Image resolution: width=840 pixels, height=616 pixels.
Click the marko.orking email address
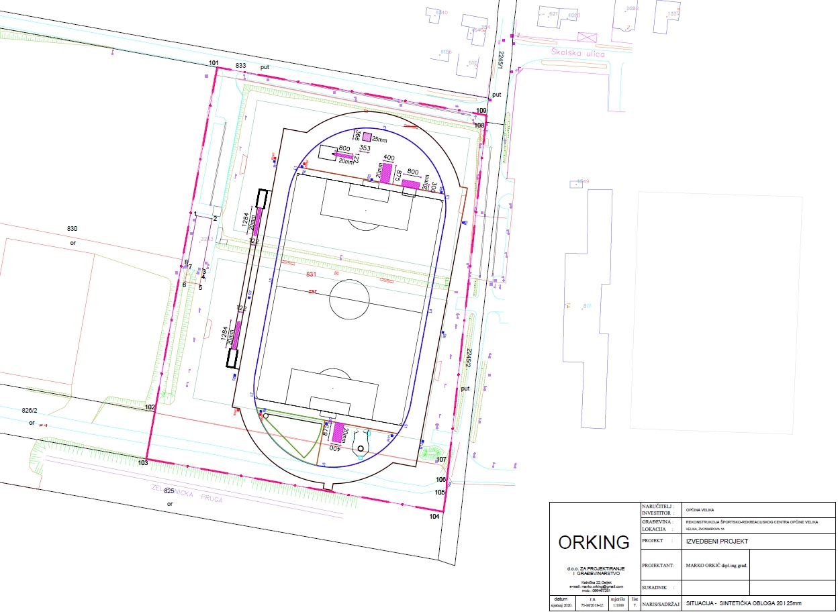[590, 586]
